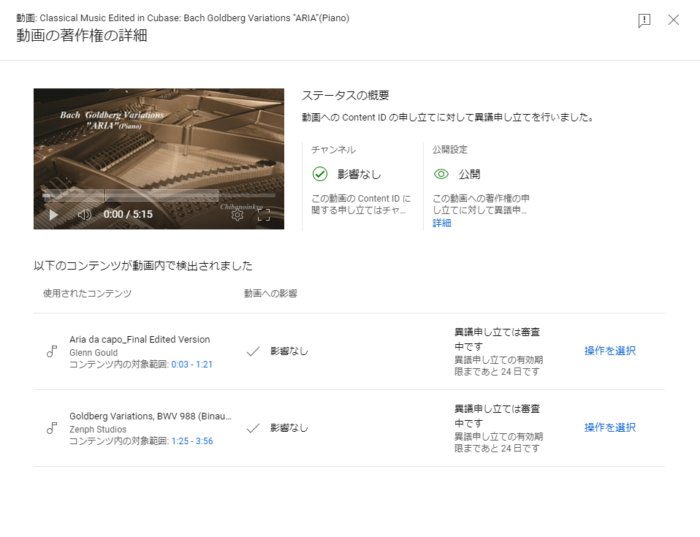Play the Goldberg Variations video preview
The image size is (700, 537).
(53, 214)
